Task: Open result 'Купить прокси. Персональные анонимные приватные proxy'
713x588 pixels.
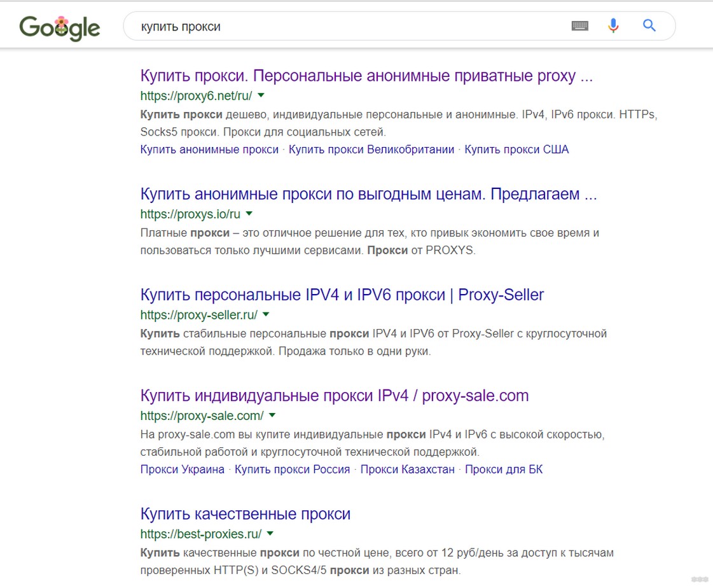Action: click(366, 76)
